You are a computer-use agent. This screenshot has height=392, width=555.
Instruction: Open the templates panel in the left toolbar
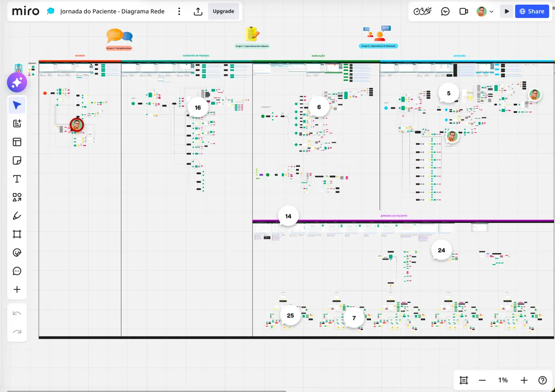(17, 142)
